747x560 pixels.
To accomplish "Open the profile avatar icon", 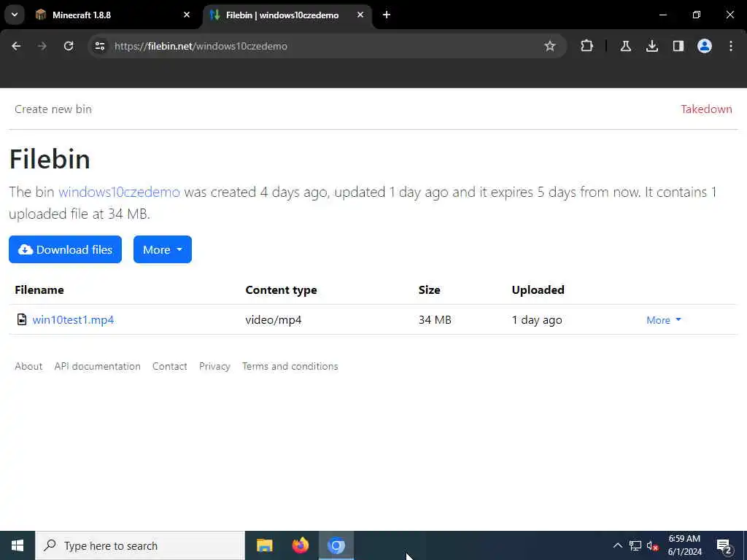I will (x=705, y=46).
